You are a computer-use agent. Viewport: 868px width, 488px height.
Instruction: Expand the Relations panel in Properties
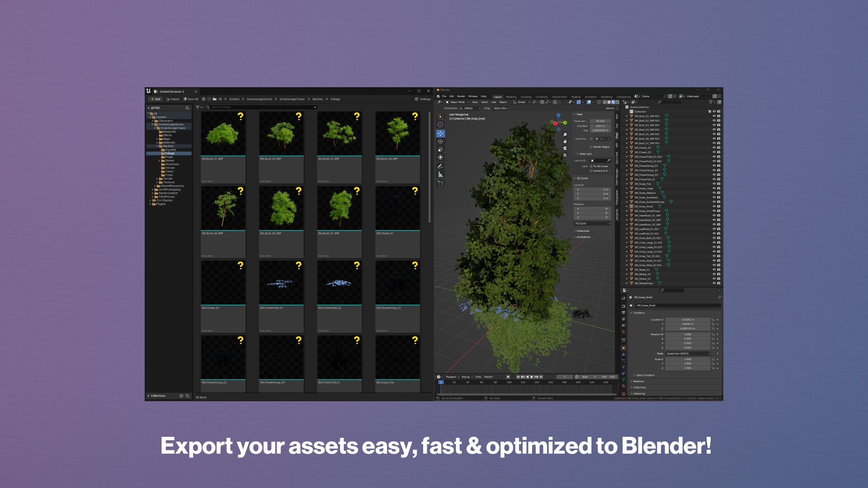pyautogui.click(x=638, y=381)
